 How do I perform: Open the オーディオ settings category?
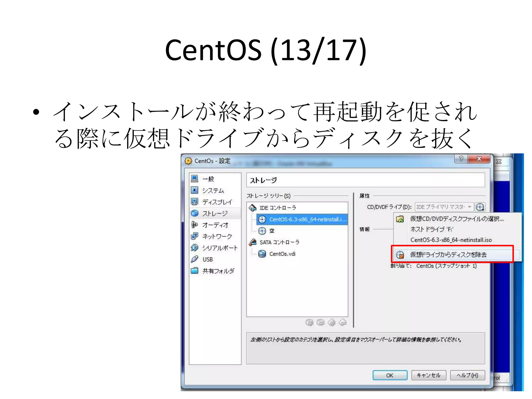215,225
